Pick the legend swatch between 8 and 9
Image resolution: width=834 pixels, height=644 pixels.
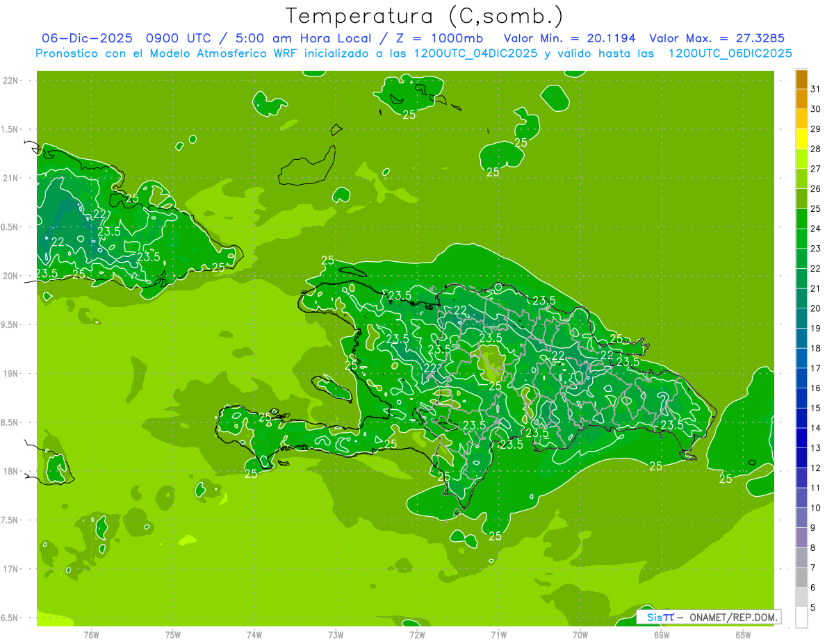(801, 538)
